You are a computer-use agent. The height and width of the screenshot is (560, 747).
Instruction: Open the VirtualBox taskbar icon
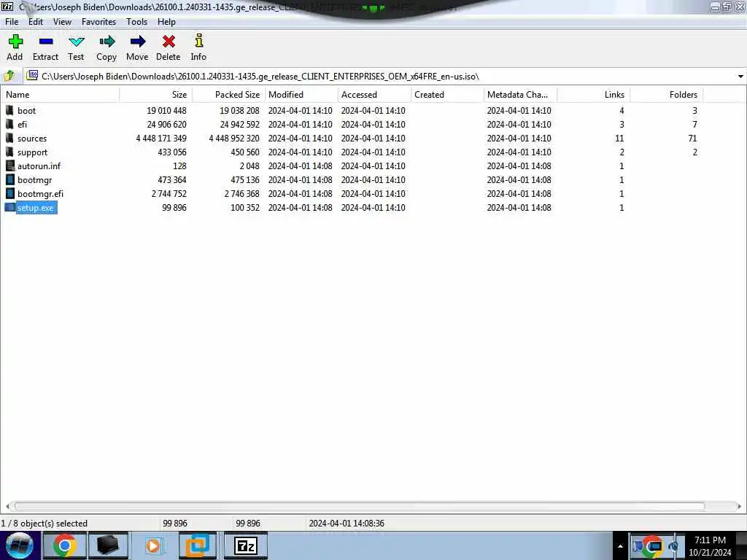coord(197,545)
